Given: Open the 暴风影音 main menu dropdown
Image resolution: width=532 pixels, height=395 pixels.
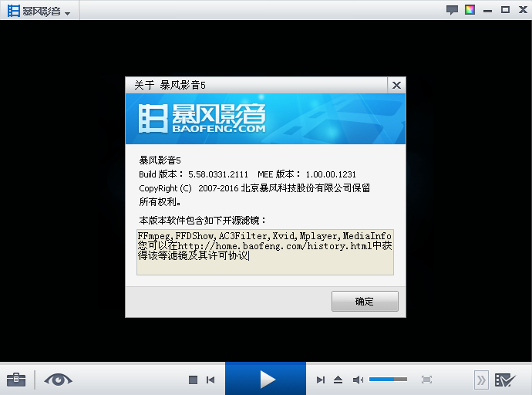Looking at the screenshot, I should point(39,11).
